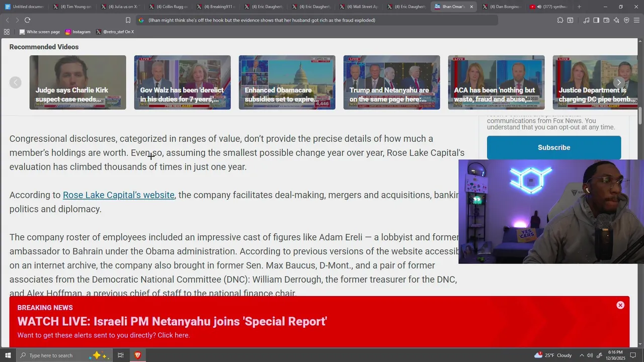Click the address bar search field
Image resolution: width=644 pixels, height=362 pixels.
(317, 20)
